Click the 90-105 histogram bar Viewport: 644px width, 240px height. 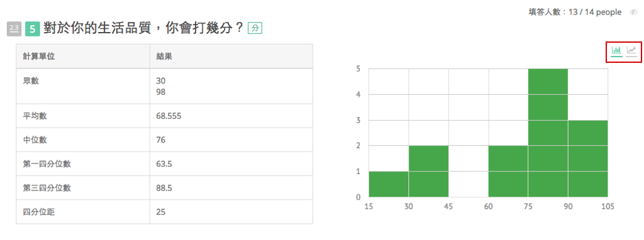tap(588, 158)
